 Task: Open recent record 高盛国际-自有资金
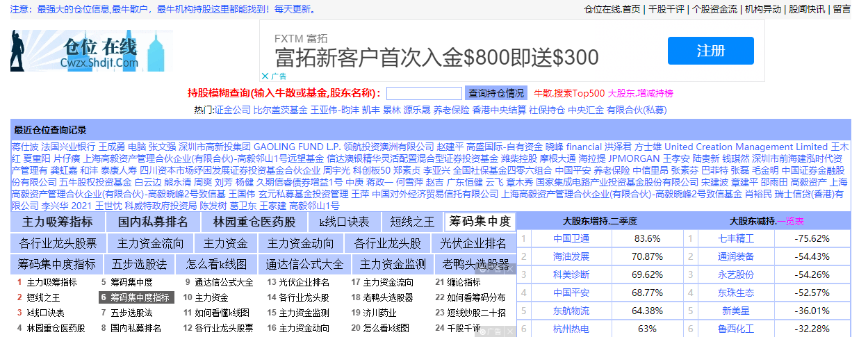(x=505, y=147)
